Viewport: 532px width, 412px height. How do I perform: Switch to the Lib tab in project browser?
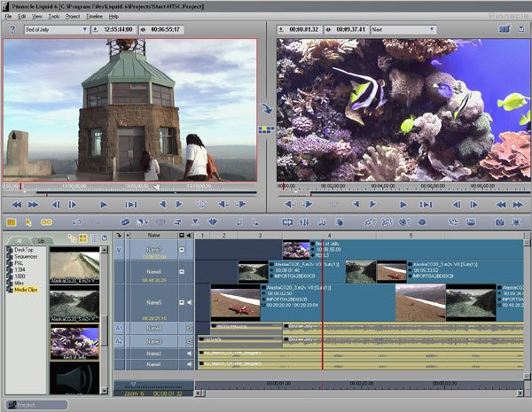point(41,240)
